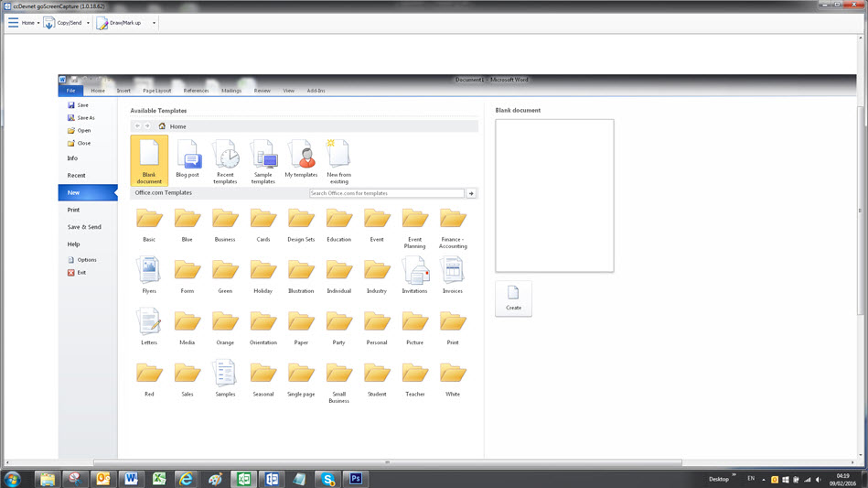Expand the Draw/Mark up dropdown arrow

154,23
